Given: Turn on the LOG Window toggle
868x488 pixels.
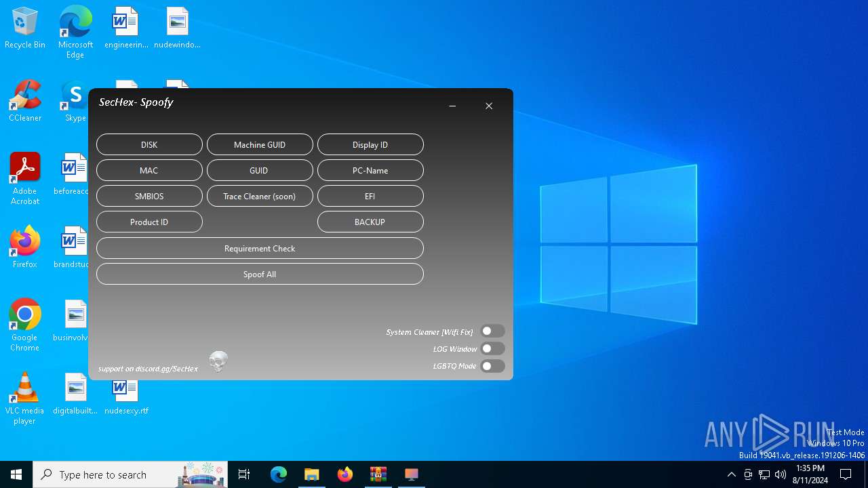Looking at the screenshot, I should [x=492, y=348].
